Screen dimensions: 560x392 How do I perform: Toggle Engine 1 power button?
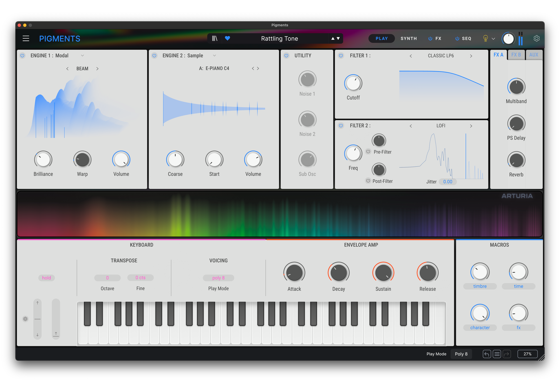22,55
